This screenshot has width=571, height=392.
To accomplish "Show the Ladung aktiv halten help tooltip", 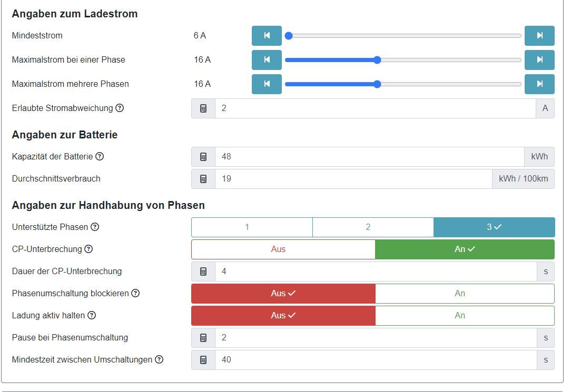I will point(92,315).
